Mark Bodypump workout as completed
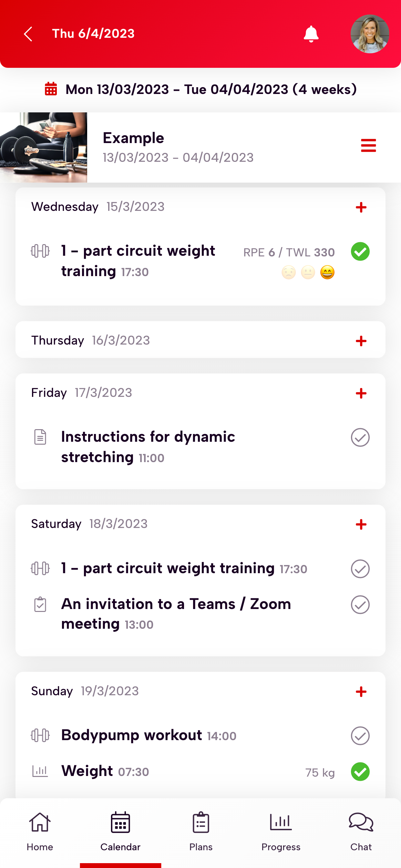 click(x=360, y=736)
